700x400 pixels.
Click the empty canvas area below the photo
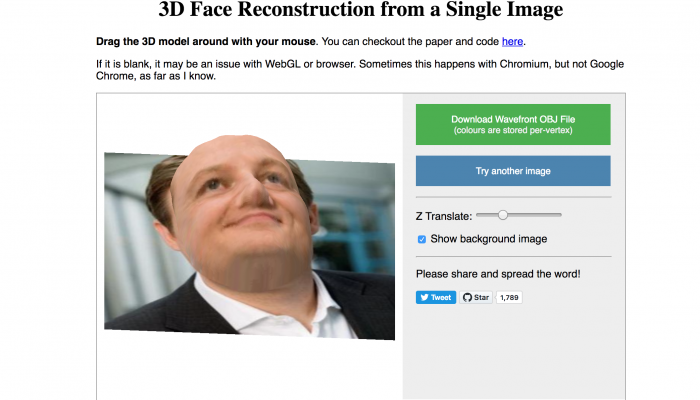(250, 371)
